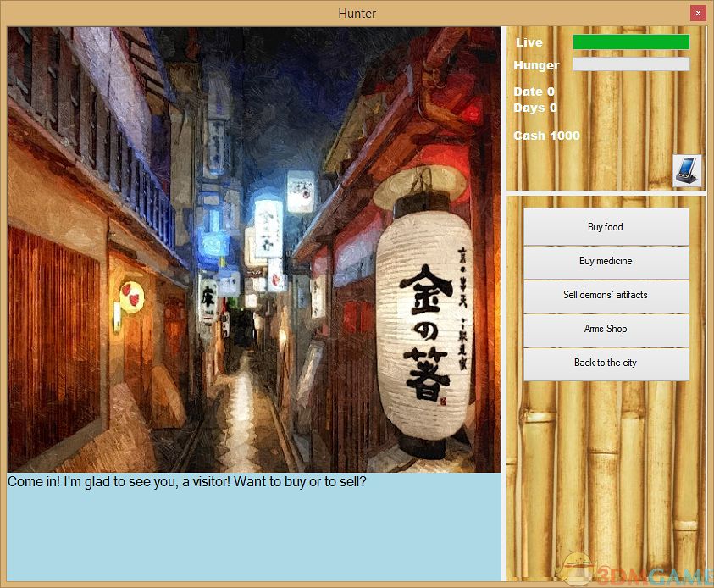Choose Sell demons' artifacts option
Screen dimensions: 714x588
click(x=606, y=295)
